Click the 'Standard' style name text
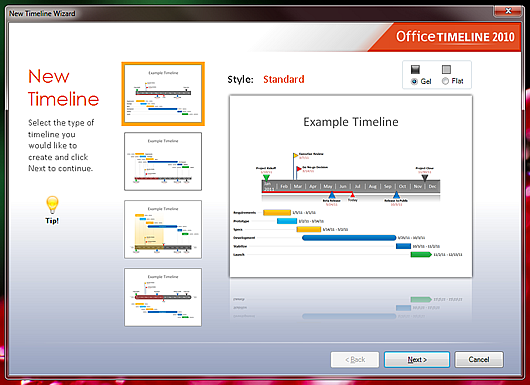530x385 pixels. tap(284, 79)
